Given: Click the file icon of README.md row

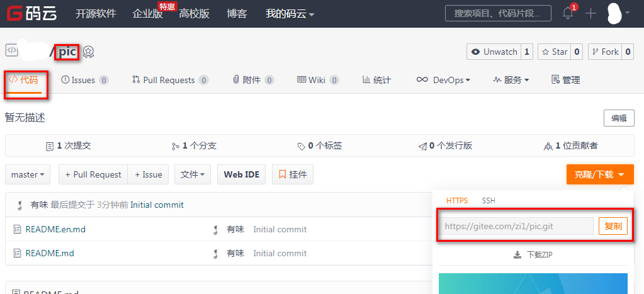Looking at the screenshot, I should (x=17, y=253).
